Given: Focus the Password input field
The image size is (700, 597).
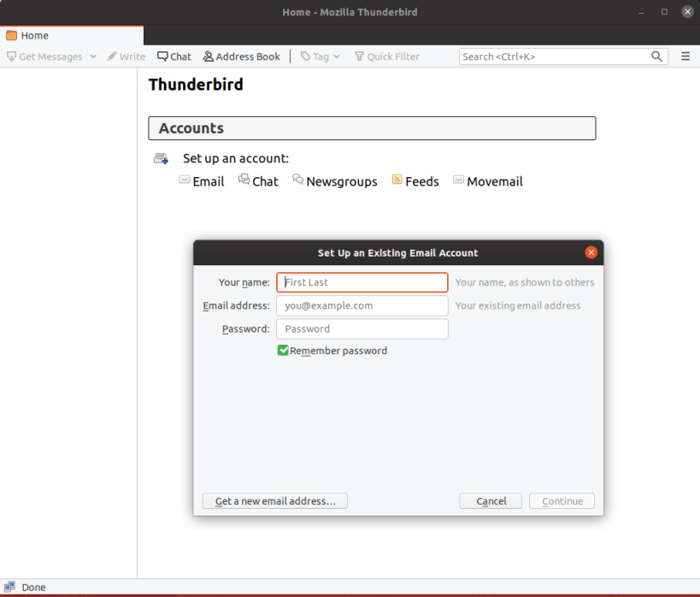Looking at the screenshot, I should coord(362,329).
